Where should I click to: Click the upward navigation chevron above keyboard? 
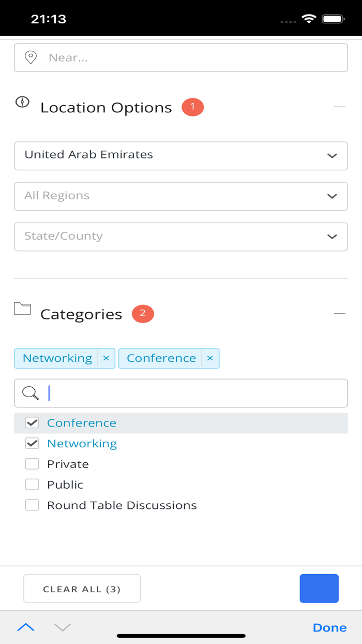pos(25,627)
